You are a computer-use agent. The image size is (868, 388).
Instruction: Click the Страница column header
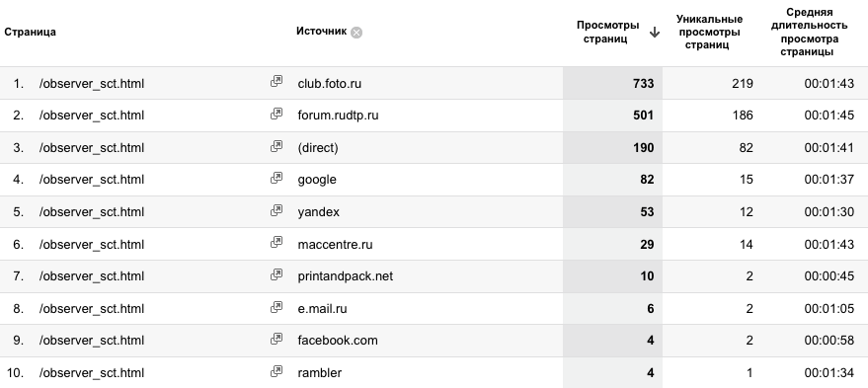30,32
